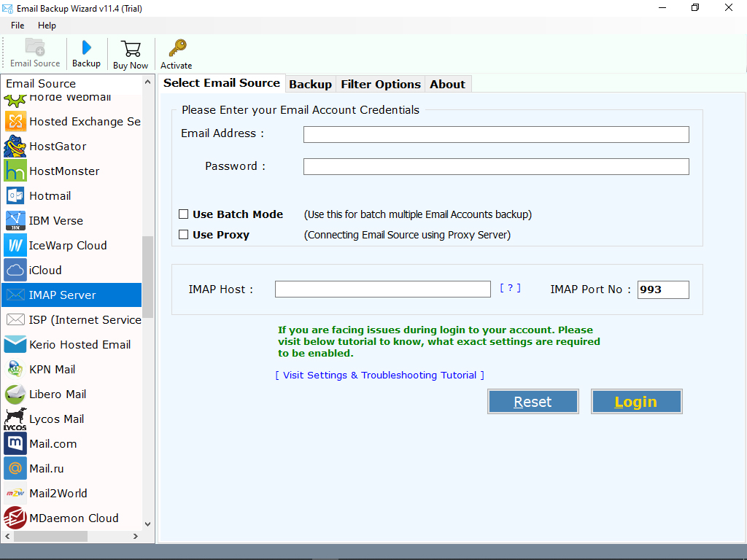Click the IMAP Host input field
Image resolution: width=747 pixels, height=560 pixels.
(x=382, y=289)
